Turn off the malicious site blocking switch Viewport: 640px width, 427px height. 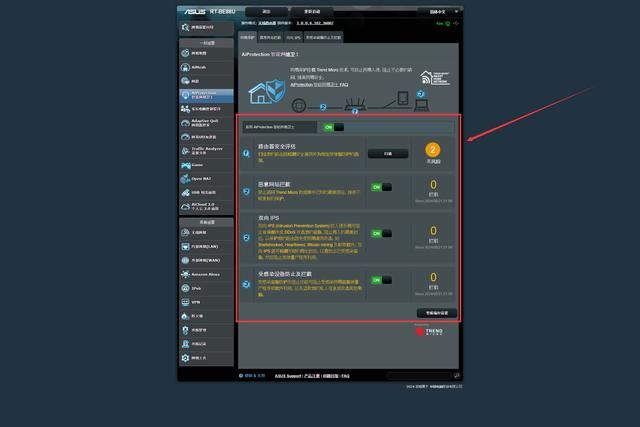(x=381, y=187)
